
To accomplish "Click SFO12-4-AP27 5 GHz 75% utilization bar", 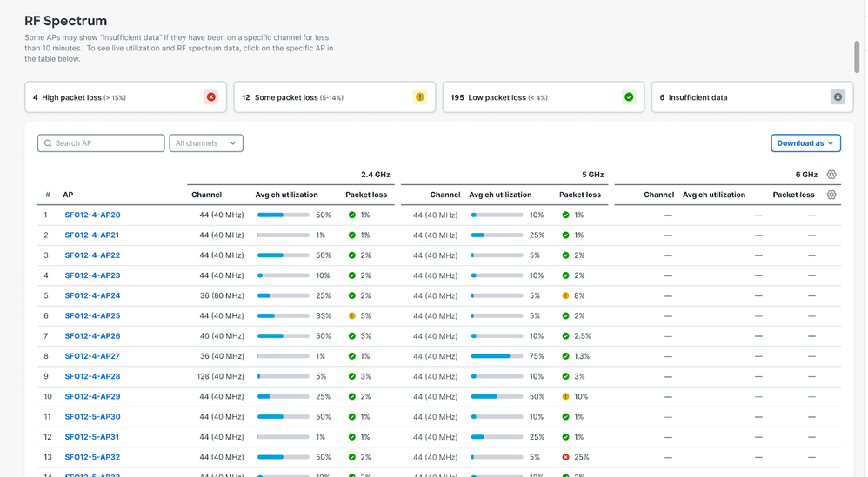I will [497, 356].
